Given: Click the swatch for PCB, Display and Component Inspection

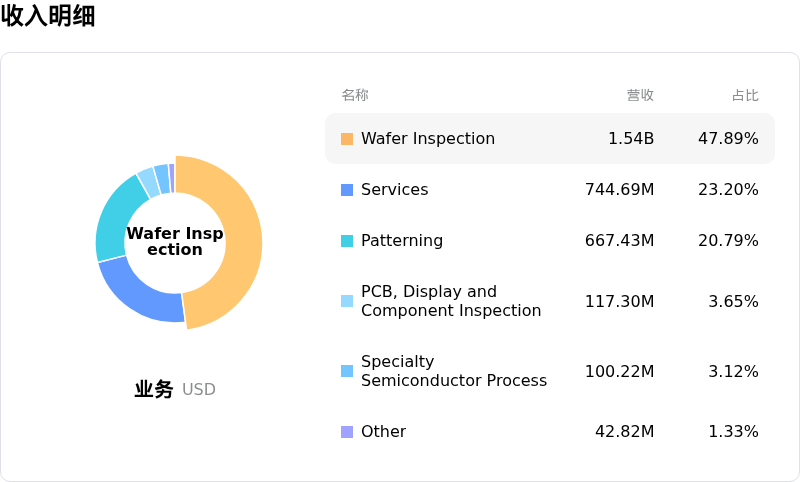Looking at the screenshot, I should 347,301.
